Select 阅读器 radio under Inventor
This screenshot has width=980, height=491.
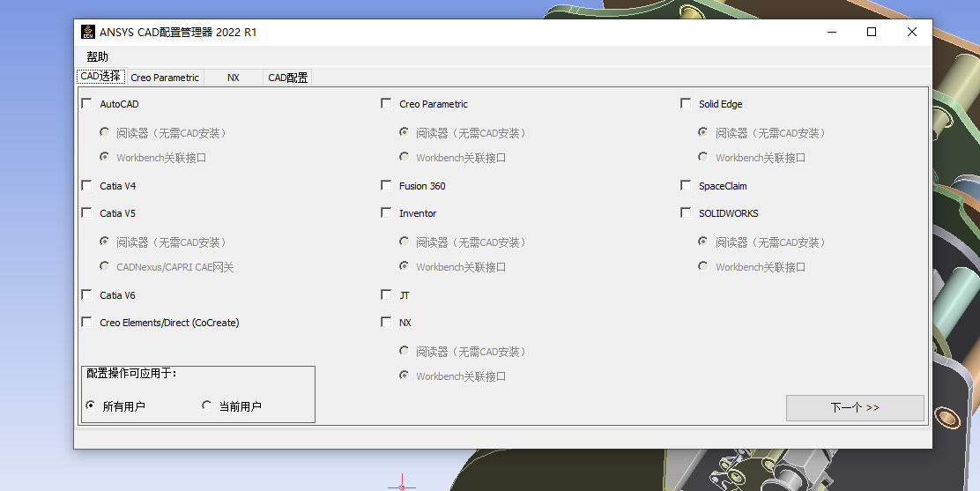tap(405, 242)
